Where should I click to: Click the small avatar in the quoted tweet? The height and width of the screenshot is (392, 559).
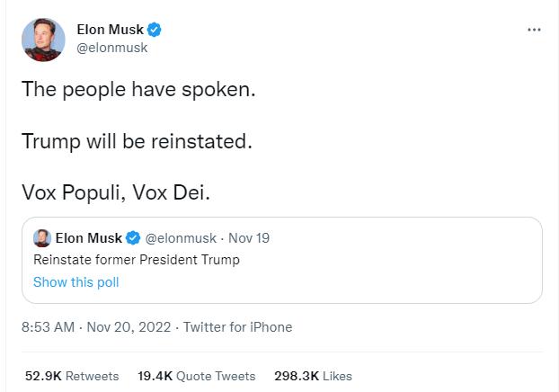pos(42,238)
